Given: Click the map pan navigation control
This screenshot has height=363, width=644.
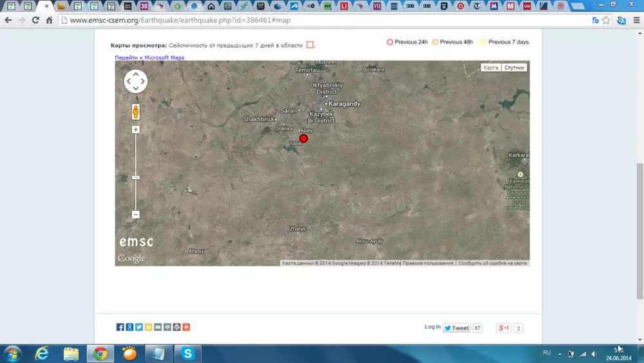Looking at the screenshot, I should click(135, 81).
